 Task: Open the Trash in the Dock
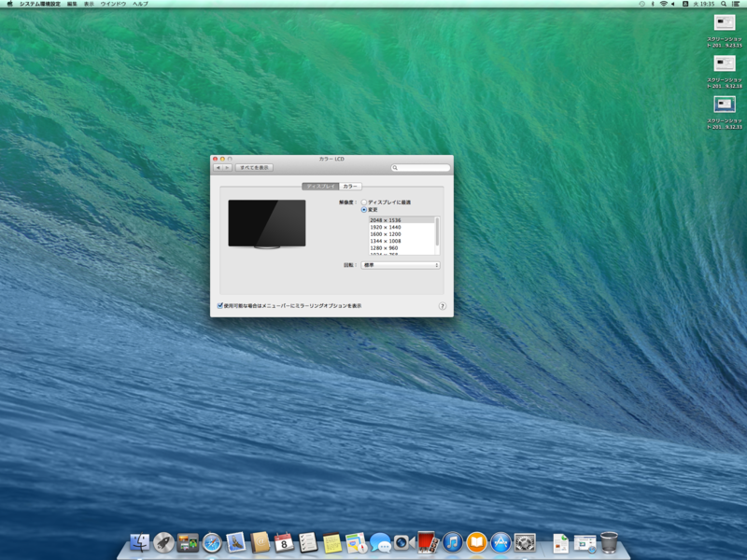pyautogui.click(x=609, y=542)
